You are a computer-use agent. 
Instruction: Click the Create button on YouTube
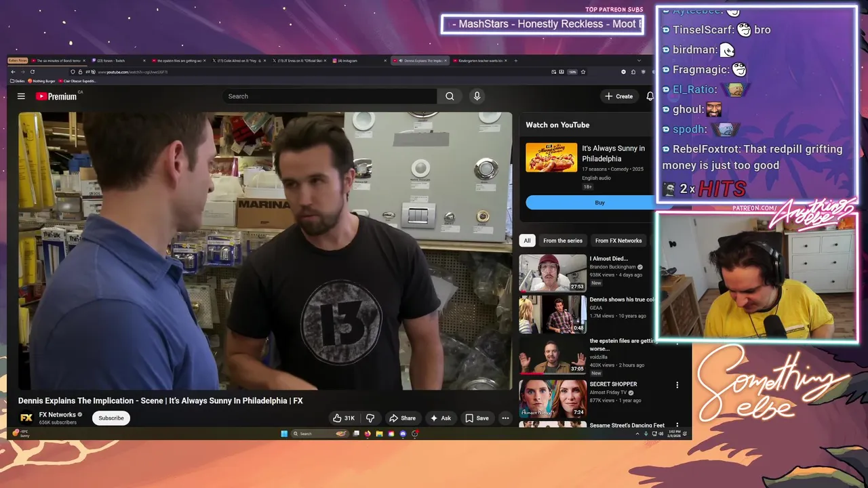pyautogui.click(x=619, y=96)
